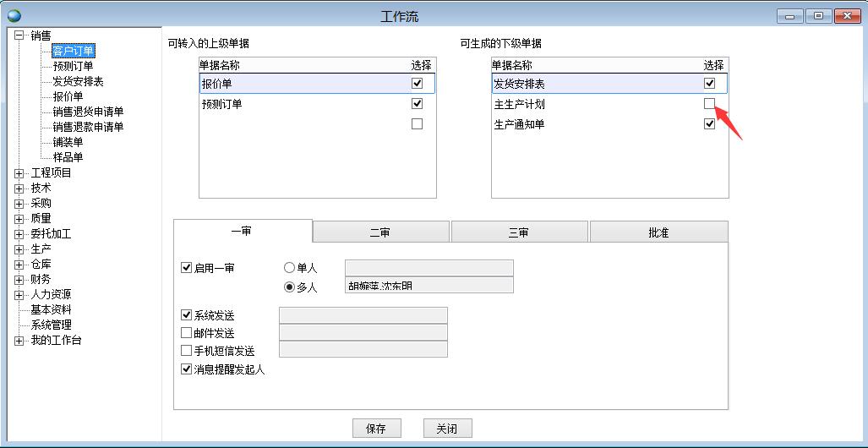The width and height of the screenshot is (868, 448).
Task: Uncheck the 报价单 selection checkbox
Action: [417, 84]
